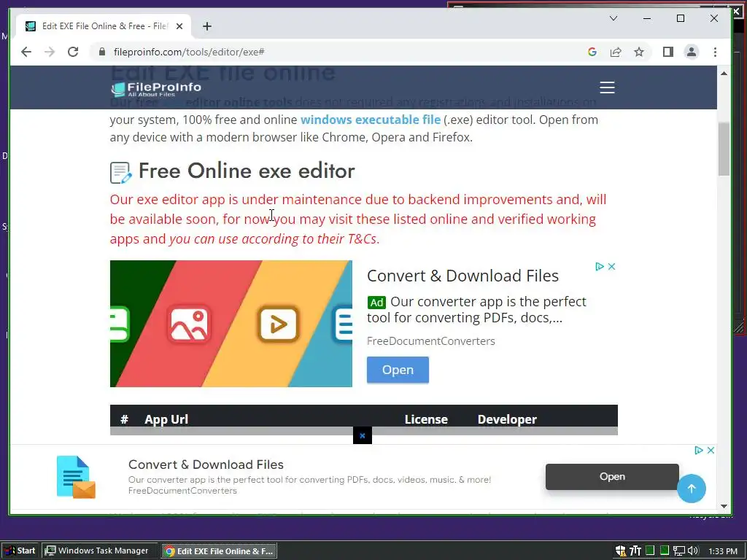The image size is (747, 560).
Task: Open the volume speaker tray icon
Action: [693, 551]
